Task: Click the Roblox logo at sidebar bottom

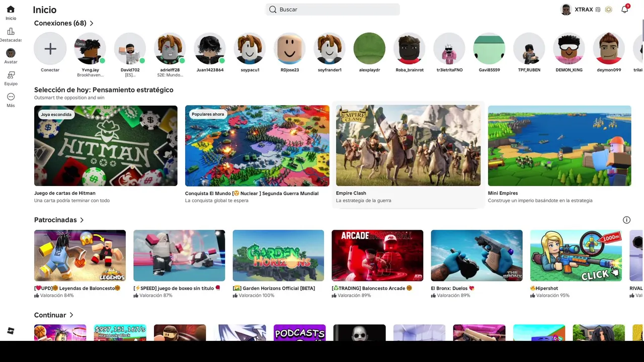Action: click(x=11, y=331)
